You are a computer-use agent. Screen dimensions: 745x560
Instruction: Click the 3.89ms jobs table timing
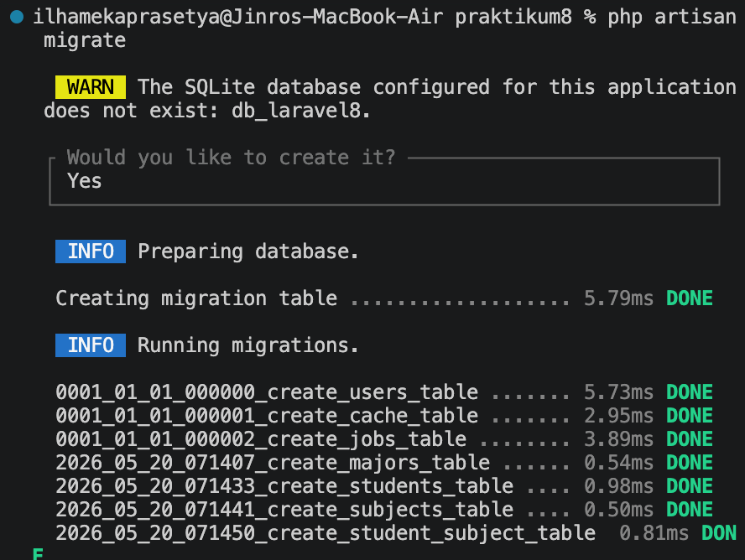click(x=618, y=439)
